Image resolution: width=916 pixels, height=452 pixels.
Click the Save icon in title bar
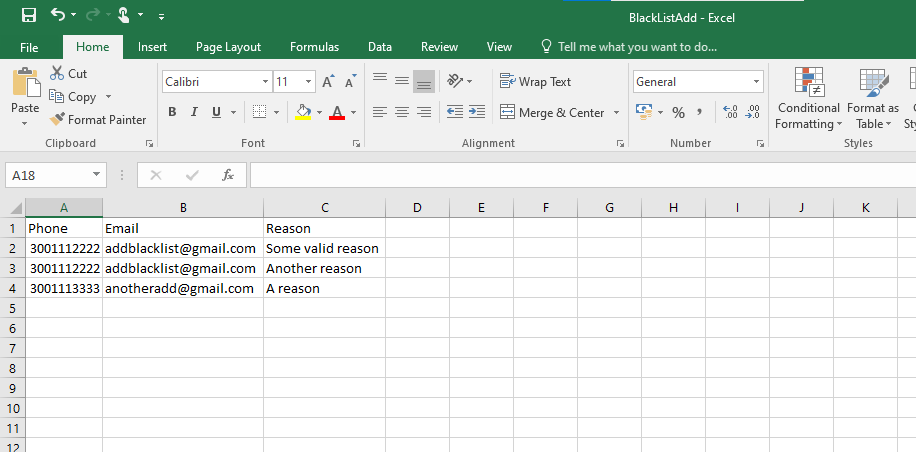click(x=29, y=15)
